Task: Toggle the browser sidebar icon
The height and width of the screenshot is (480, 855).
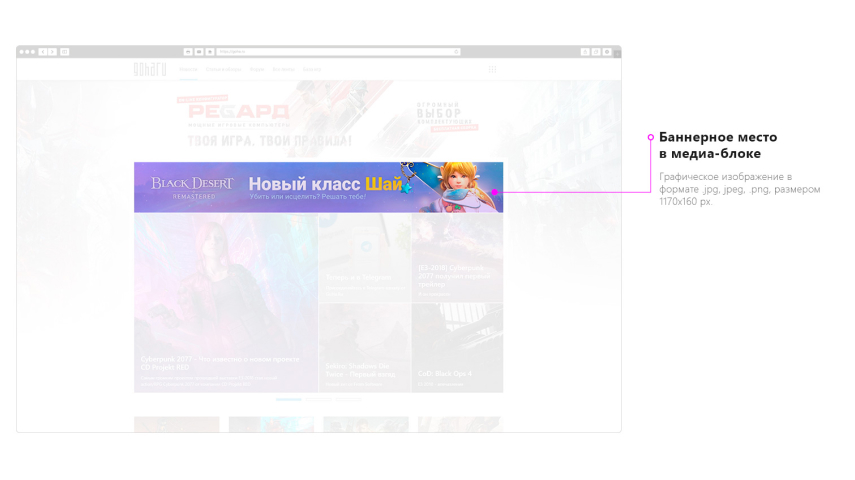Action: tap(64, 52)
